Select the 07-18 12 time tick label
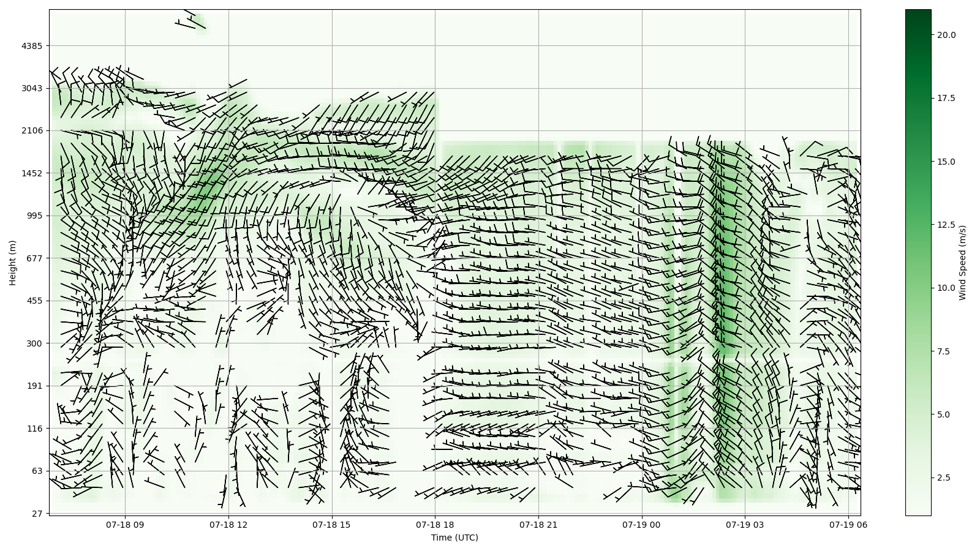The width and height of the screenshot is (980, 551). (x=228, y=525)
